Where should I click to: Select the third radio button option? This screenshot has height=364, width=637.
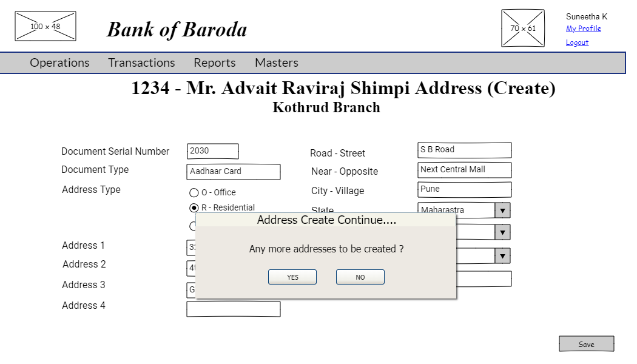194,225
